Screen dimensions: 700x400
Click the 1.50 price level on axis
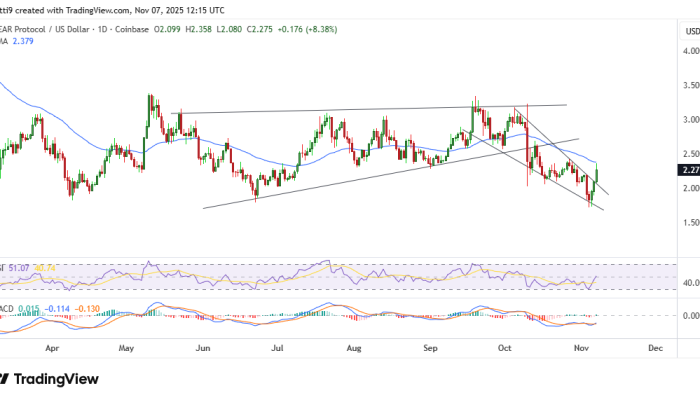coord(690,222)
